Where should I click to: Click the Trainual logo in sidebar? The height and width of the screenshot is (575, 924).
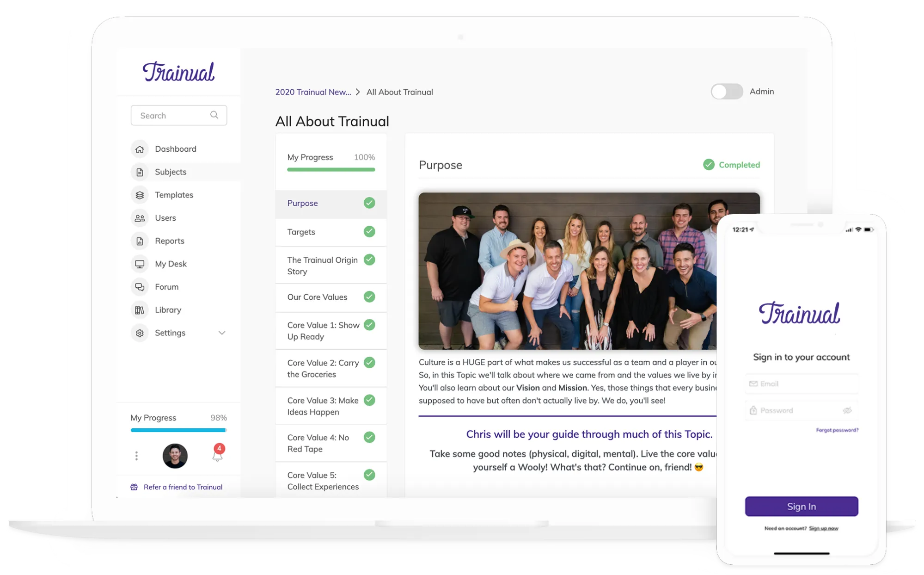point(178,72)
